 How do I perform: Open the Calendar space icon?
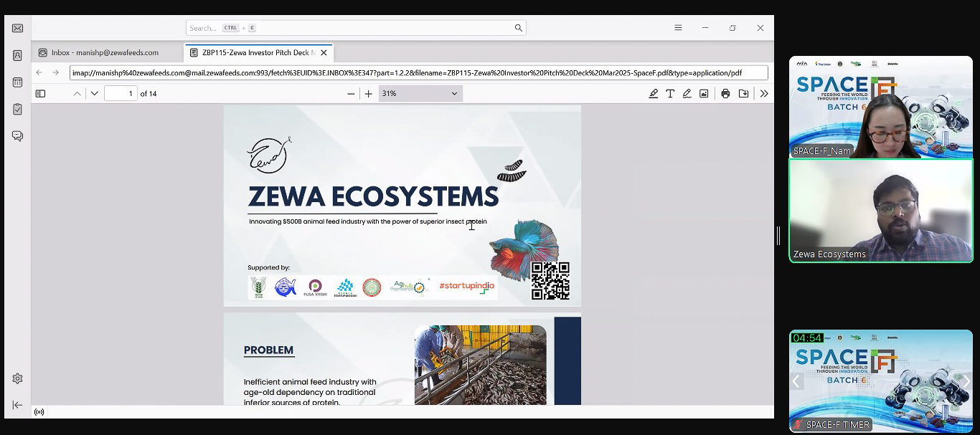point(17,82)
